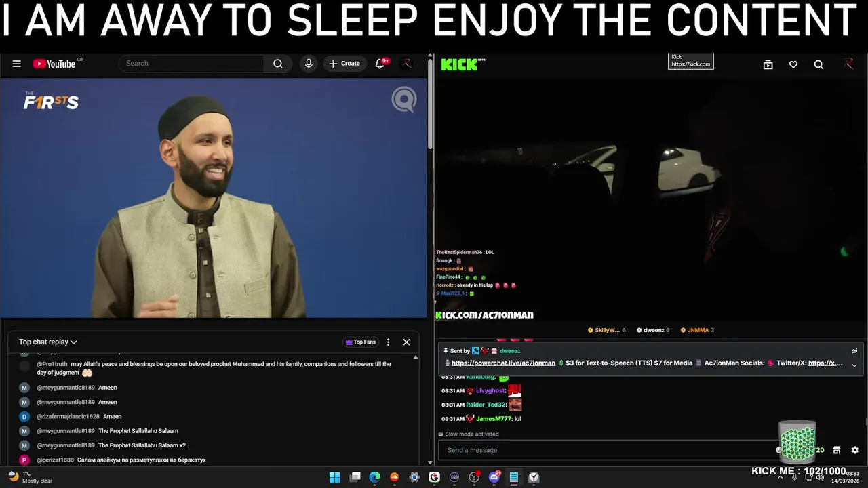Open the weather widget showing Mostly clear
This screenshot has height=488, width=868.
pos(30,477)
